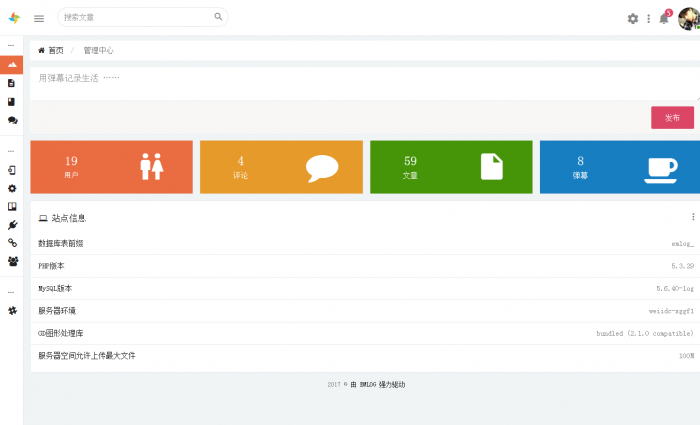Open the users group icon in sidebar

[x=12, y=261]
